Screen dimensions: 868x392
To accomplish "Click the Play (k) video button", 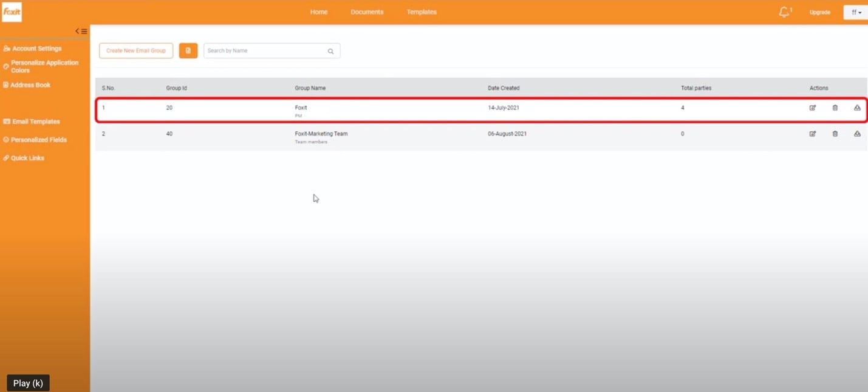I will 28,383.
